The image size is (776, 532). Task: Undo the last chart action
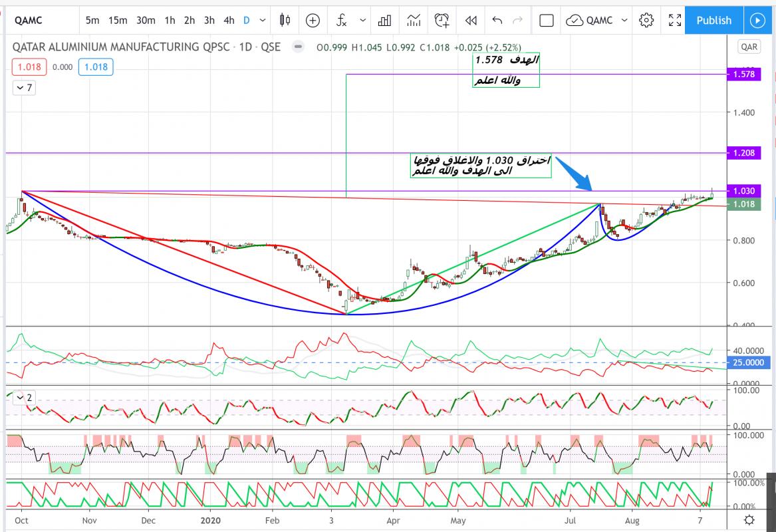tap(497, 20)
